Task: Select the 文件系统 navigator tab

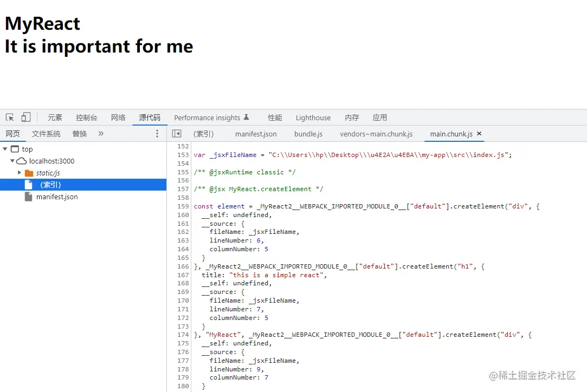Action: (46, 134)
